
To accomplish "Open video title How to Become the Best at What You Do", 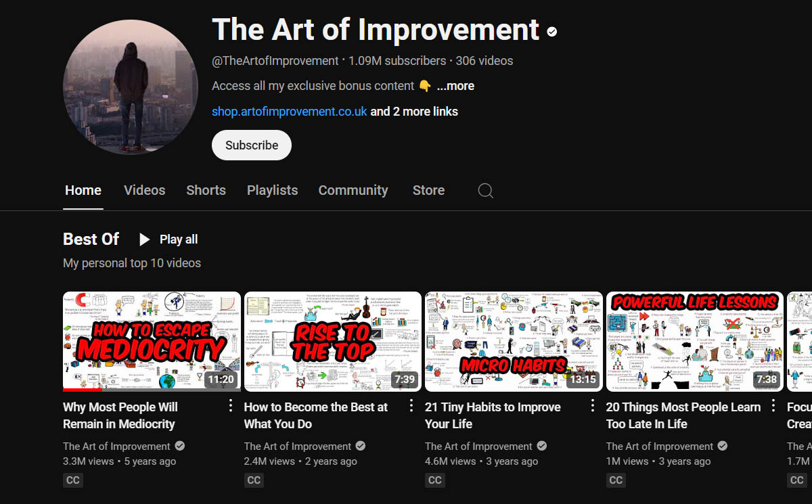I will pos(316,415).
